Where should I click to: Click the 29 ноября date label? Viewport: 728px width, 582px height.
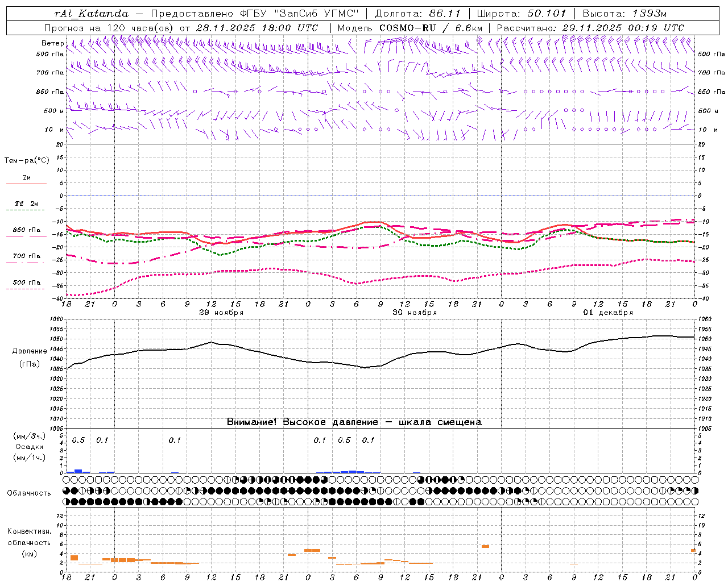pos(221,313)
